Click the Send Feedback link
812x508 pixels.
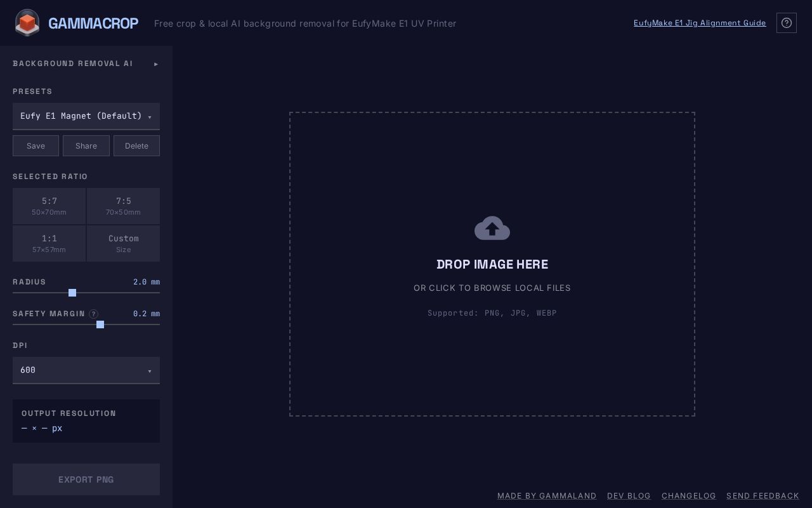coord(763,496)
